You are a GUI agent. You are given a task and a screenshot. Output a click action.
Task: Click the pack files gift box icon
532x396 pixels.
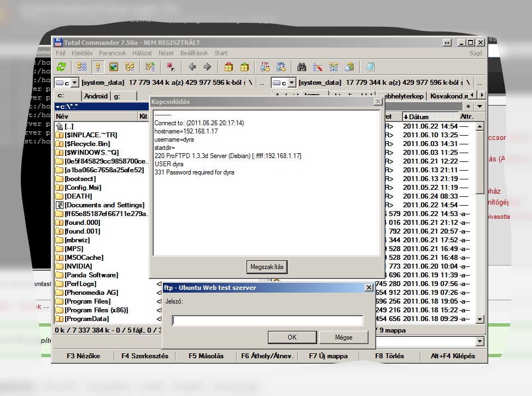point(229,67)
